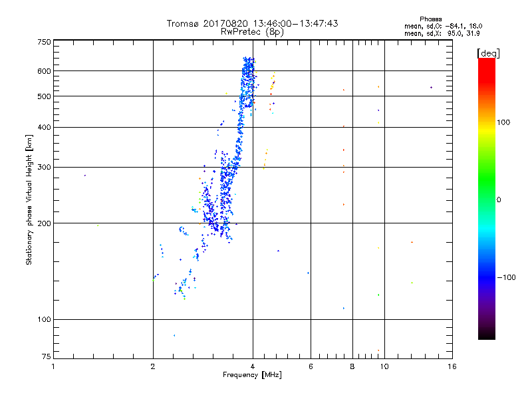
Task: Click the colorbar label '-100'
Action: click(506, 277)
